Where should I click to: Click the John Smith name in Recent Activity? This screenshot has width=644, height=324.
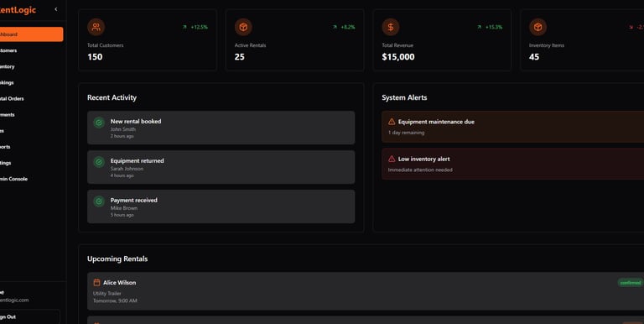[x=122, y=129]
